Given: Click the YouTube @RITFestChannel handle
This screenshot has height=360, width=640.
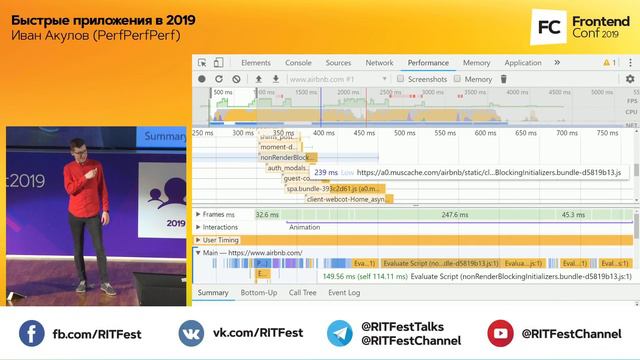Looking at the screenshot, I should [x=571, y=334].
